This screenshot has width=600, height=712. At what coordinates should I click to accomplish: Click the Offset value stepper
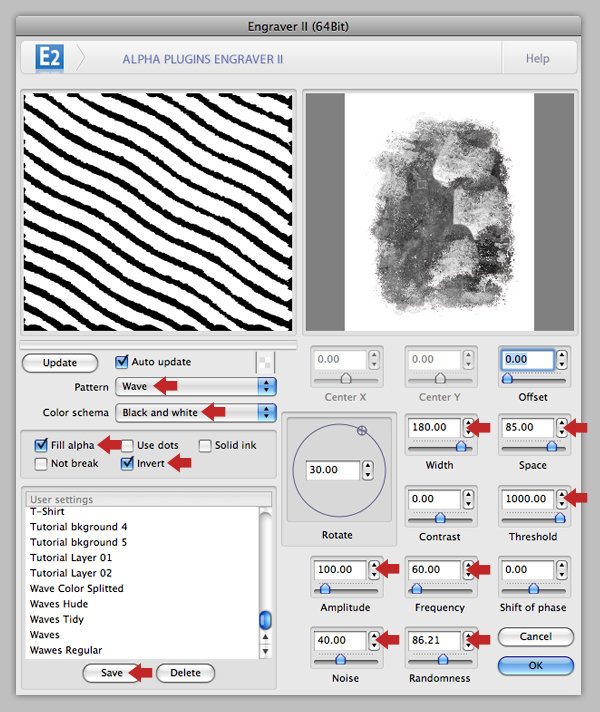(x=562, y=360)
